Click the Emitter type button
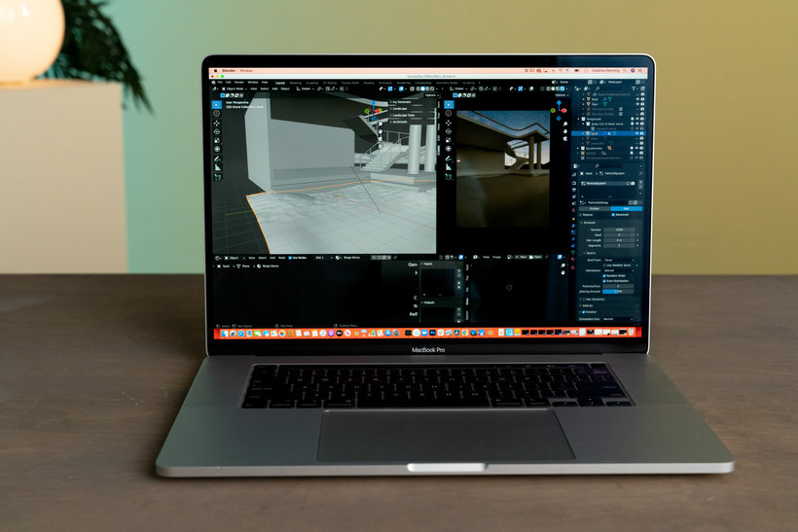Viewport: 798px width, 532px height. click(x=595, y=208)
